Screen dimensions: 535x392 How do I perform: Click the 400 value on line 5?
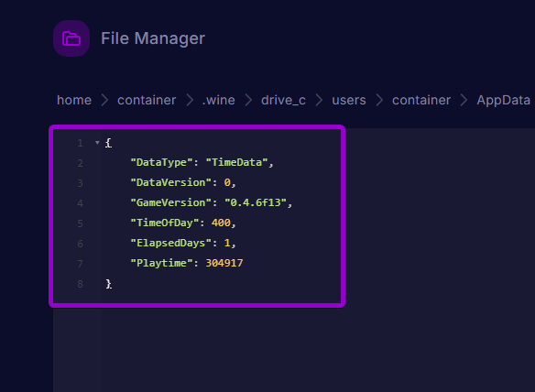pyautogui.click(x=221, y=223)
